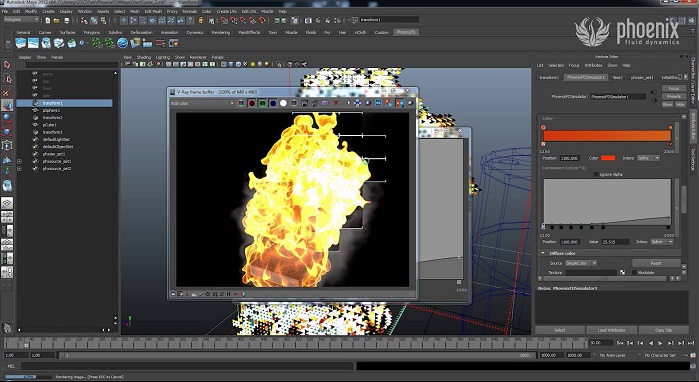Click the blue globe icon on PhoenixFD shelf
The image size is (699, 382).
pos(123,43)
